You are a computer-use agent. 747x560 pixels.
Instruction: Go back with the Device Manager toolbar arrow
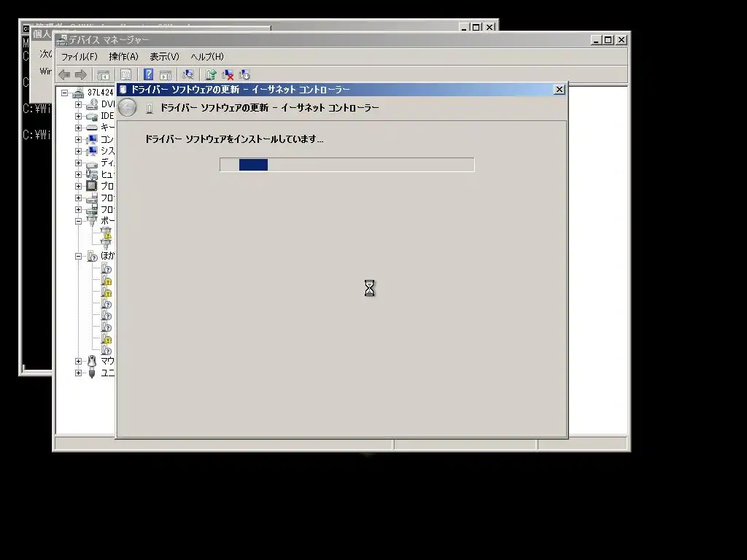point(64,74)
